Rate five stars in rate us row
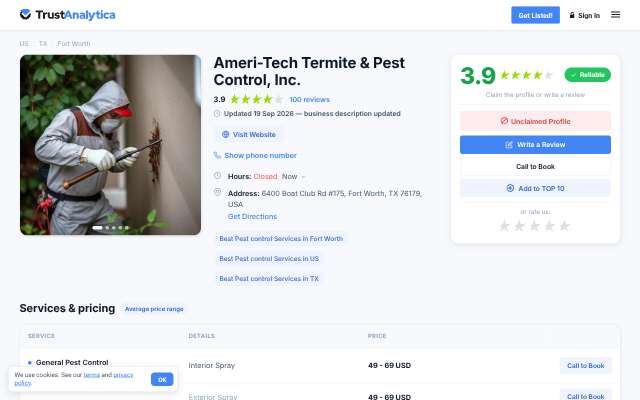The image size is (640, 400). [564, 226]
